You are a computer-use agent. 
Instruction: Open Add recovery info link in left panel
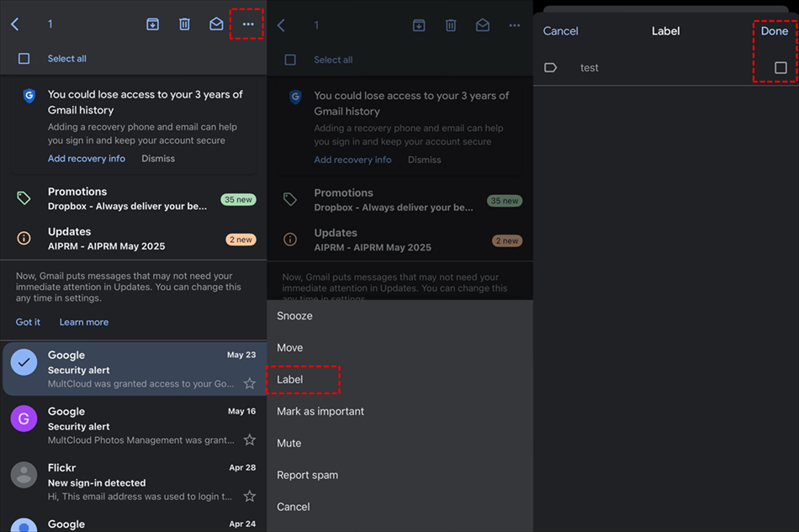pyautogui.click(x=86, y=158)
